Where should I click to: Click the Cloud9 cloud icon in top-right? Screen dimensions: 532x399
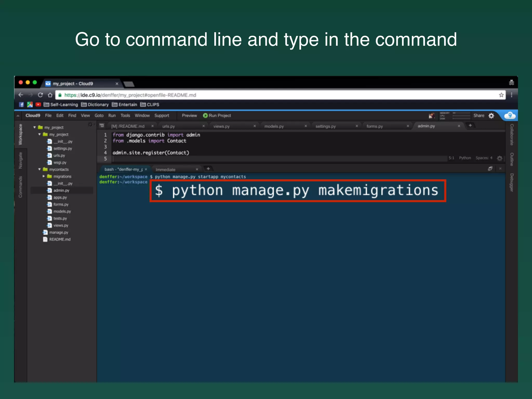(510, 115)
